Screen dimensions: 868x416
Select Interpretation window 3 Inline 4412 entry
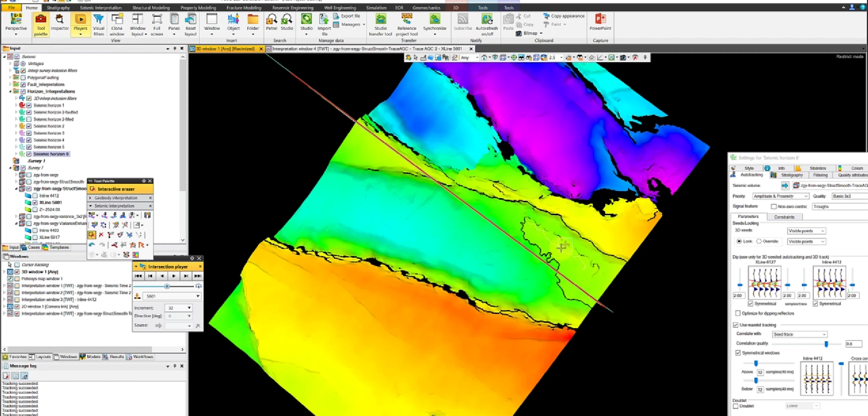pyautogui.click(x=59, y=300)
